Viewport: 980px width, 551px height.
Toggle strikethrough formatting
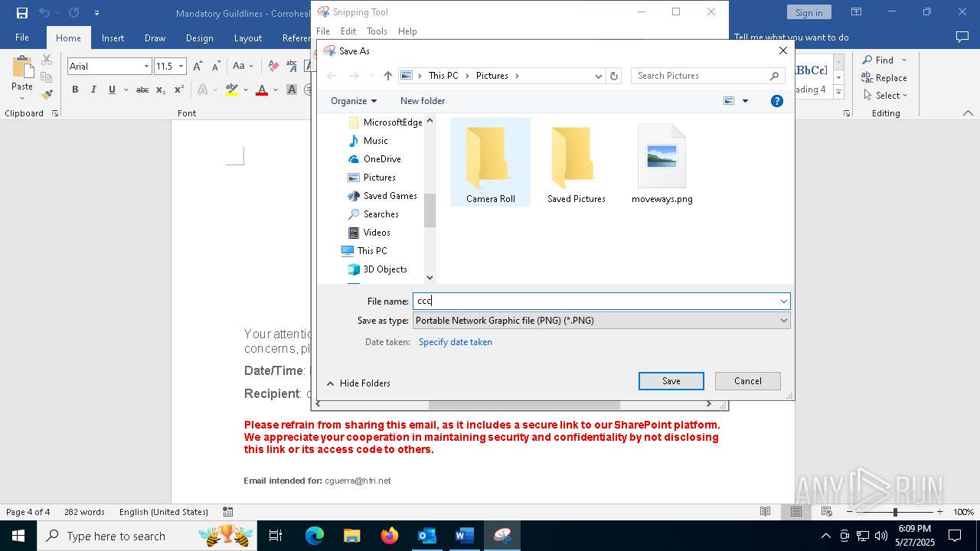(x=142, y=90)
